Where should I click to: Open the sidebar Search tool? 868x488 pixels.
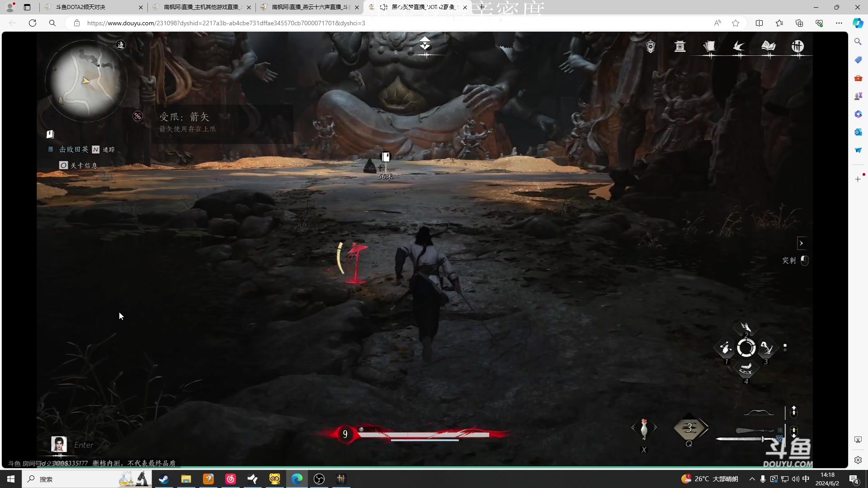858,42
